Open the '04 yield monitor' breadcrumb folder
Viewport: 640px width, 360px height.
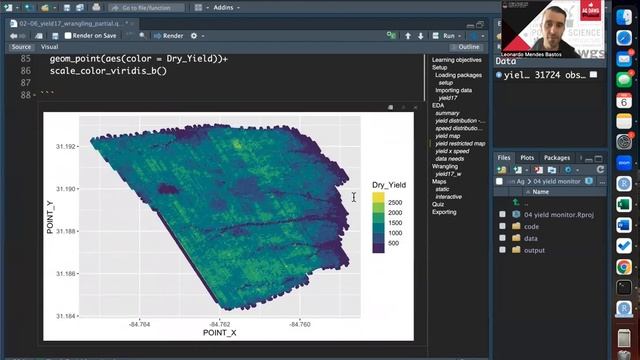(557, 181)
